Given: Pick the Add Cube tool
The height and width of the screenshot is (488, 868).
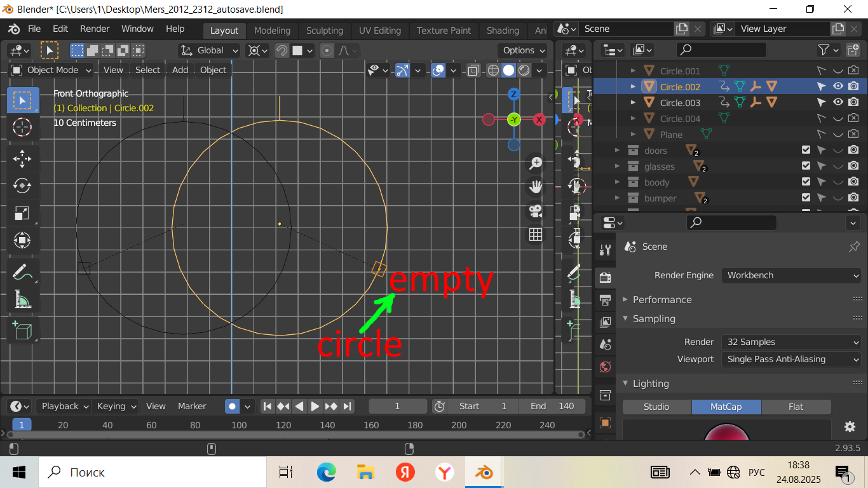Looking at the screenshot, I should click(22, 330).
